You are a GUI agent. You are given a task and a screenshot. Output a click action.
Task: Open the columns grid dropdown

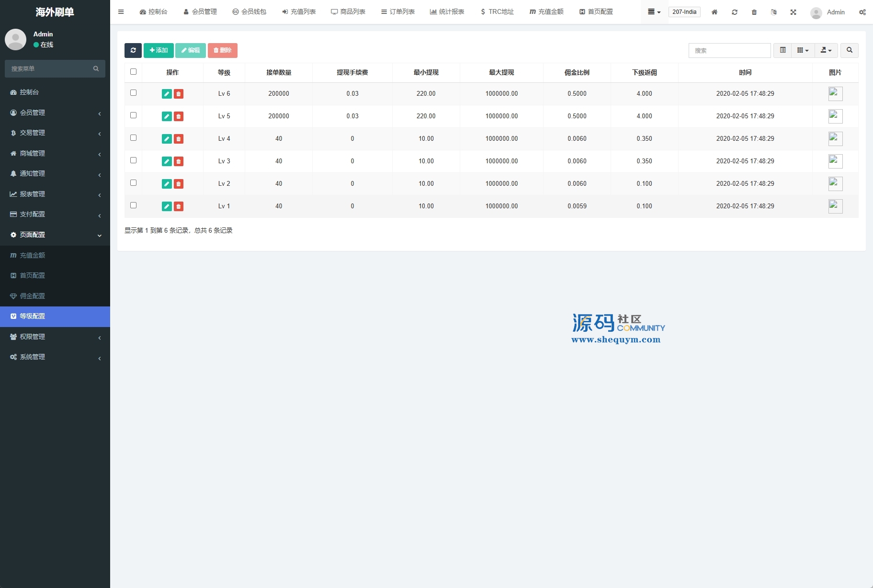pyautogui.click(x=803, y=50)
